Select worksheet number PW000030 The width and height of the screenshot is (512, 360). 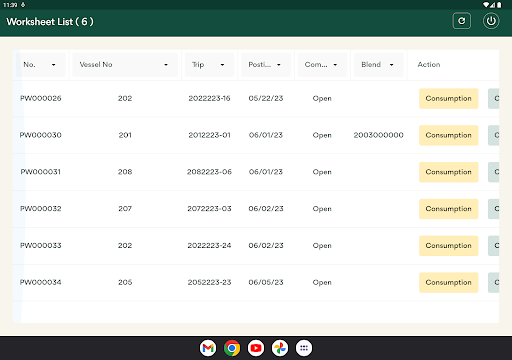41,135
